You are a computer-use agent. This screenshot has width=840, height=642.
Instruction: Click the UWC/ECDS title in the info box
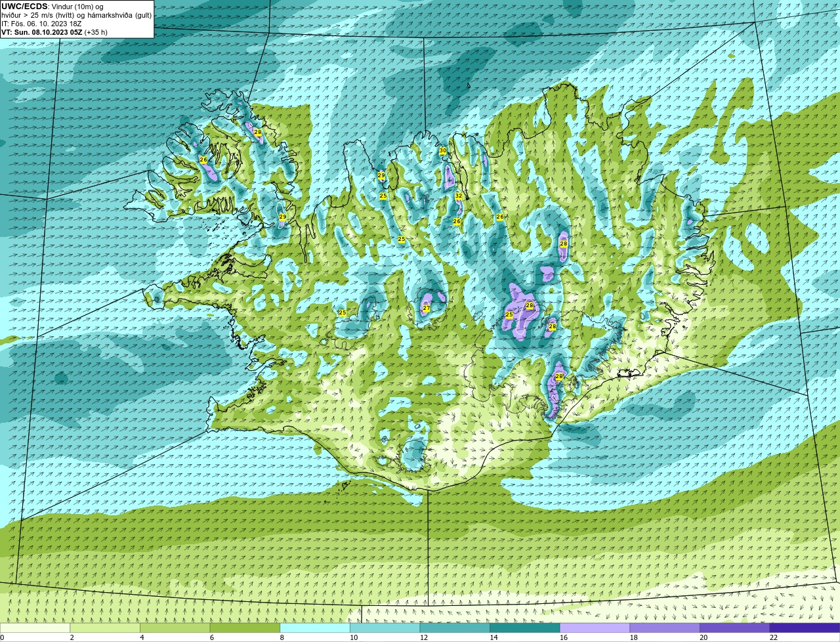(24, 7)
